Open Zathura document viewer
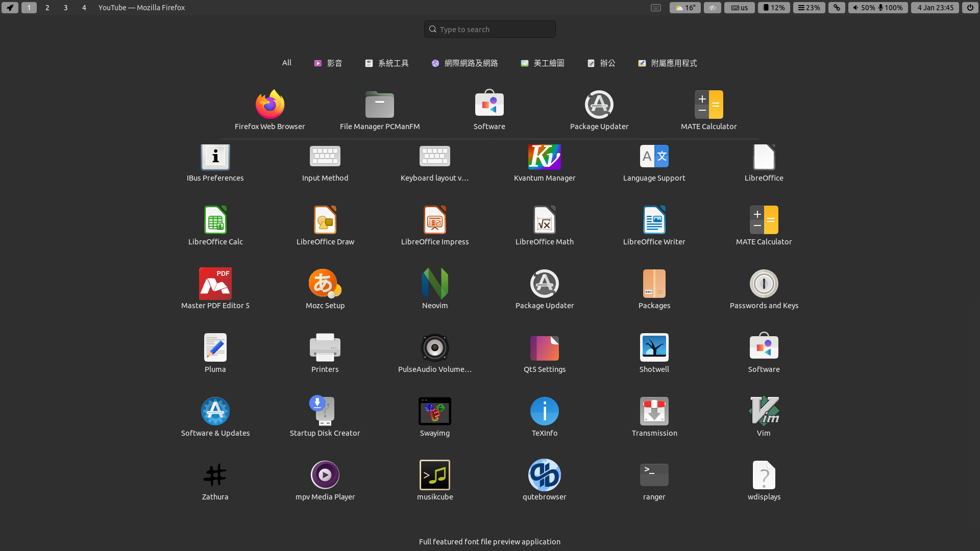The height and width of the screenshot is (551, 980). (215, 481)
